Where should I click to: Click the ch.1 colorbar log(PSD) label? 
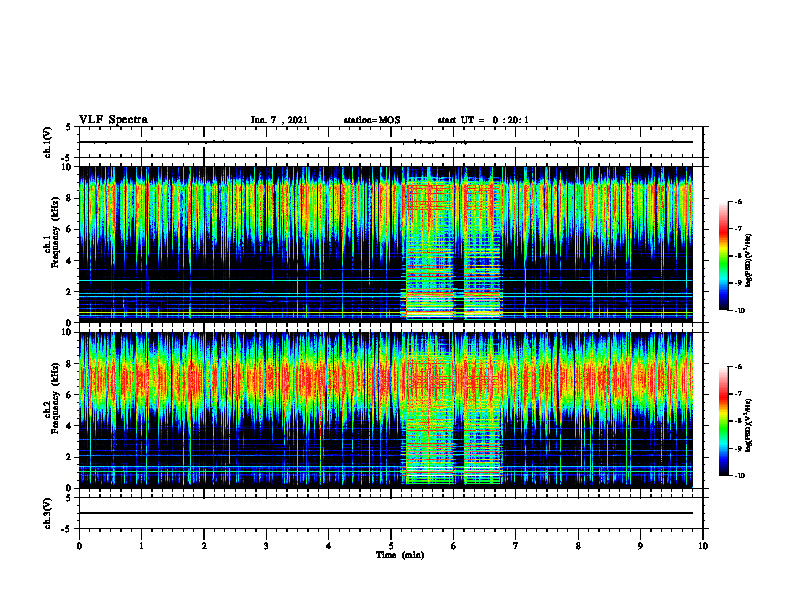(x=749, y=261)
